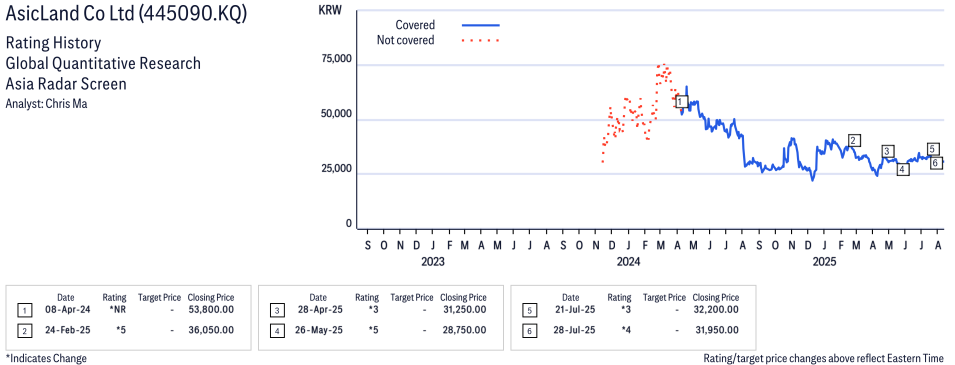Viewport: 955px width, 365px height.
Task: Click the 25,000 y-axis label
Action: click(336, 168)
